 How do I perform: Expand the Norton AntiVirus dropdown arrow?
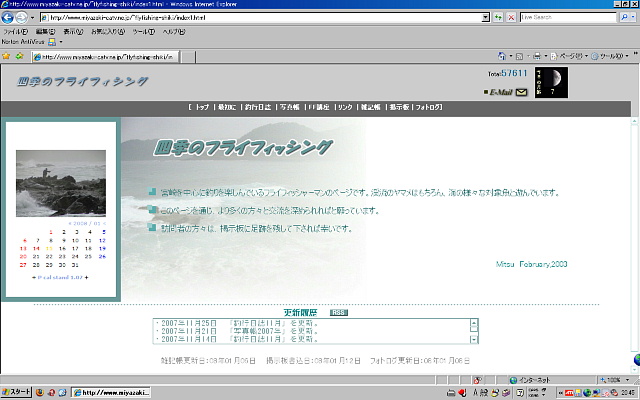[x=61, y=42]
